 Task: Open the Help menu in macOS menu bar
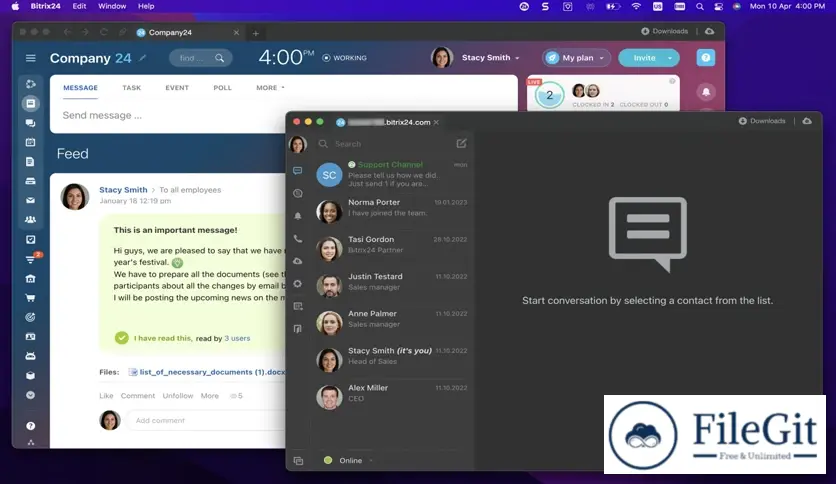pos(146,6)
